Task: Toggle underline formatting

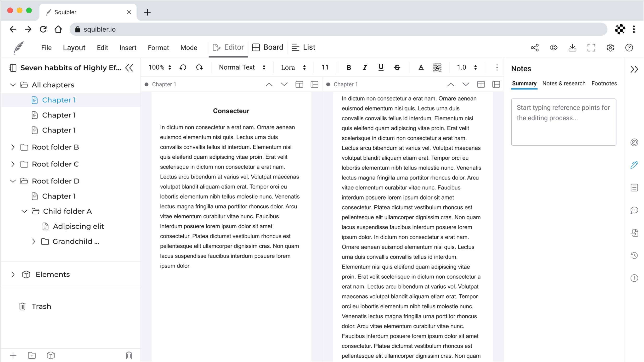Action: (381, 67)
